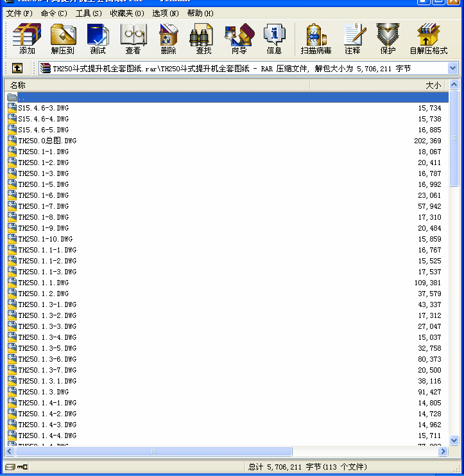Click the vertical scrollbar thumb
The width and height of the screenshot is (464, 476).
pos(454,138)
